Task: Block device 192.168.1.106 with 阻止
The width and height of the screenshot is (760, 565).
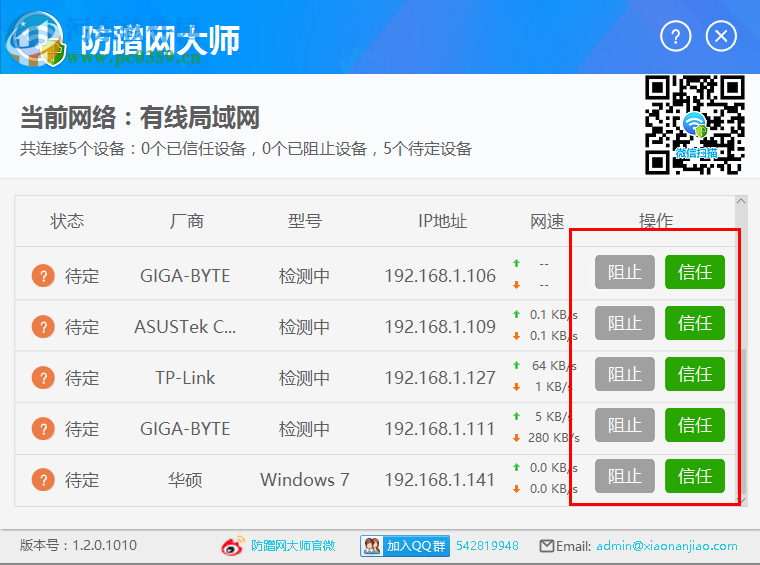Action: 624,272
